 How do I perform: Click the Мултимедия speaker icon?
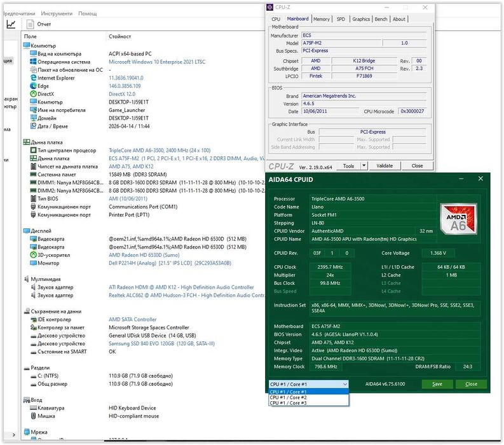coord(27,279)
